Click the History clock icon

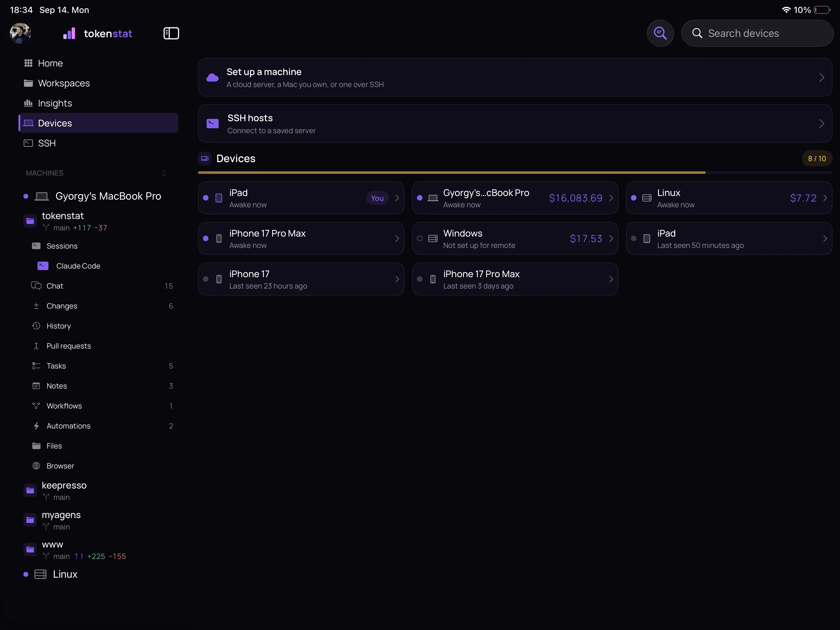tap(36, 326)
